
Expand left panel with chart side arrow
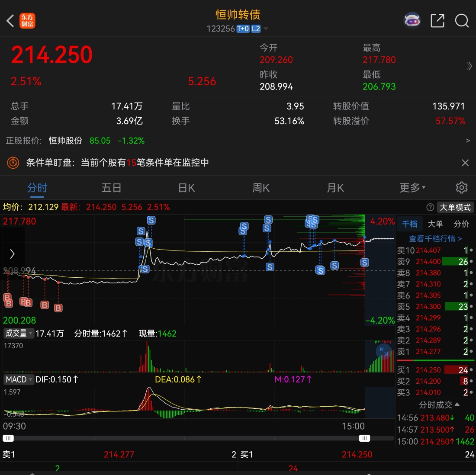coord(13,254)
